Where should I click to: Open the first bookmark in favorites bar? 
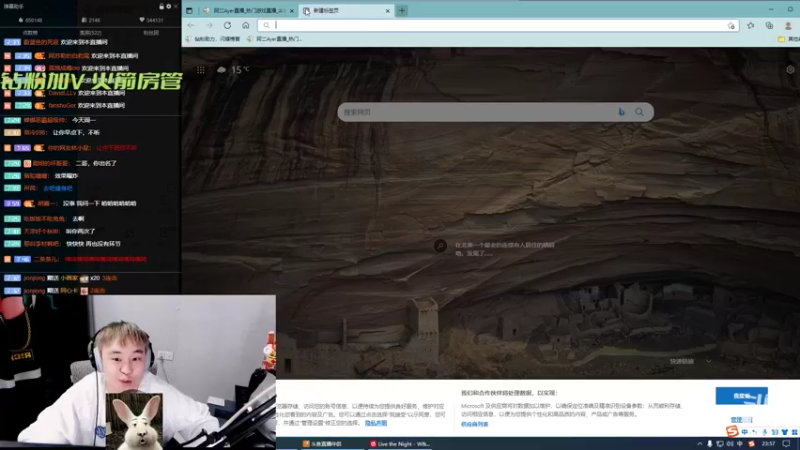[213, 39]
